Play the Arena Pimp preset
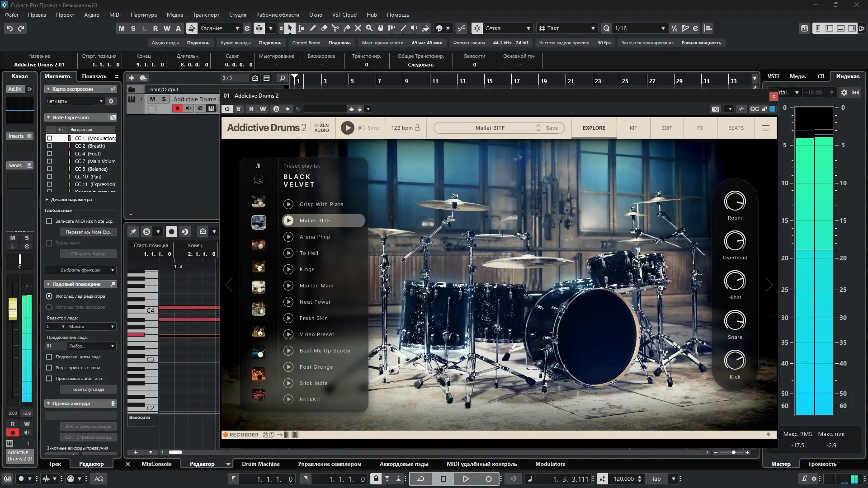Viewport: 868px width, 488px height. (288, 237)
